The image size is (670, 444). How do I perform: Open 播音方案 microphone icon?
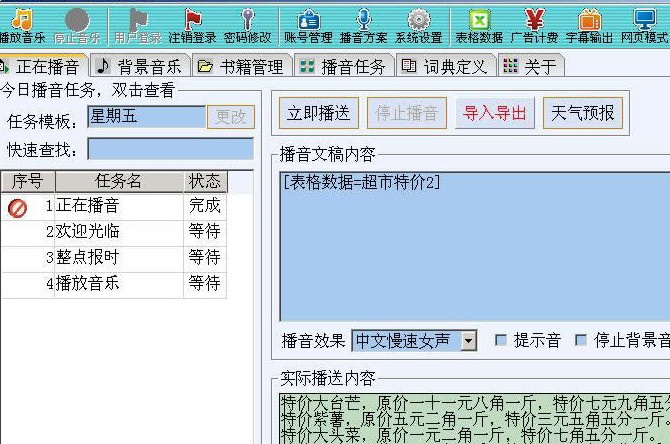364,19
